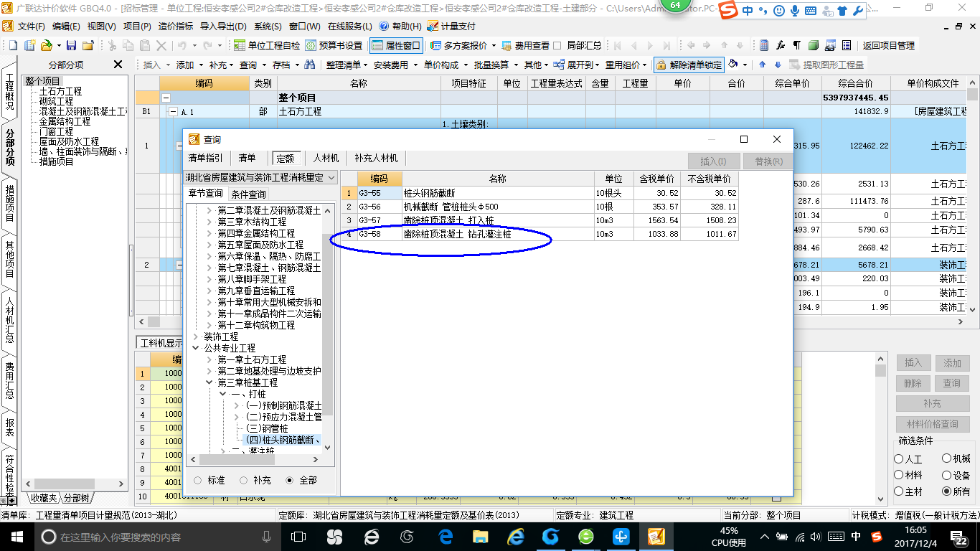The height and width of the screenshot is (551, 980).
Task: Select the 全部 radio button in query dialog
Action: (x=290, y=480)
